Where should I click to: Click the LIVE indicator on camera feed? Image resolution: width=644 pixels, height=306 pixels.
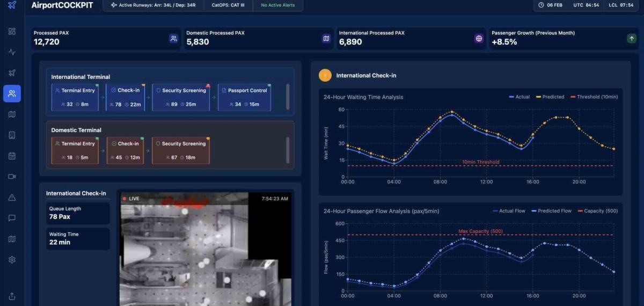coord(131,199)
